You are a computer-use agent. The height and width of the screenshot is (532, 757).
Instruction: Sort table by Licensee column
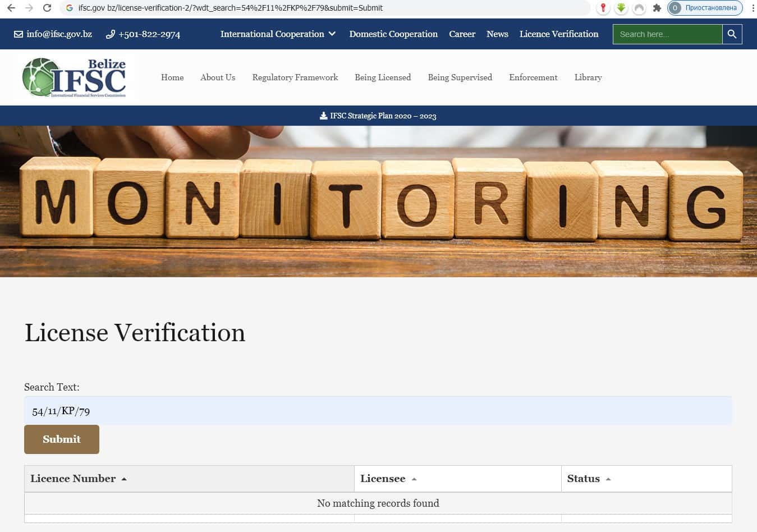(x=388, y=479)
